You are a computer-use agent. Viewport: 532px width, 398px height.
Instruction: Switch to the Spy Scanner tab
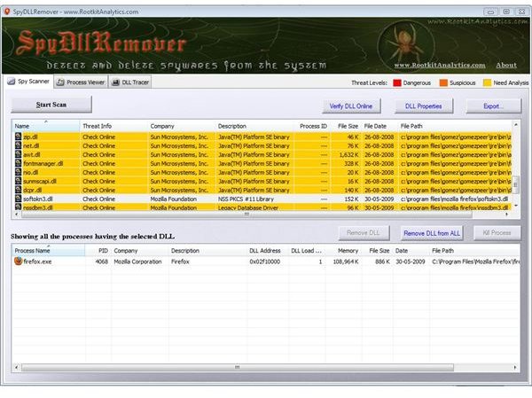29,82
